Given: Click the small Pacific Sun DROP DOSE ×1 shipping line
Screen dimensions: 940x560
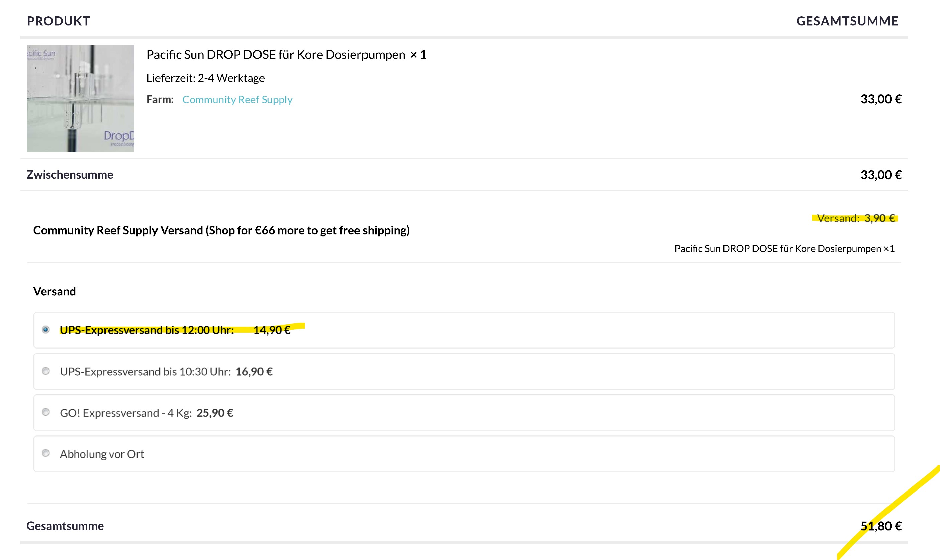Looking at the screenshot, I should [x=785, y=248].
